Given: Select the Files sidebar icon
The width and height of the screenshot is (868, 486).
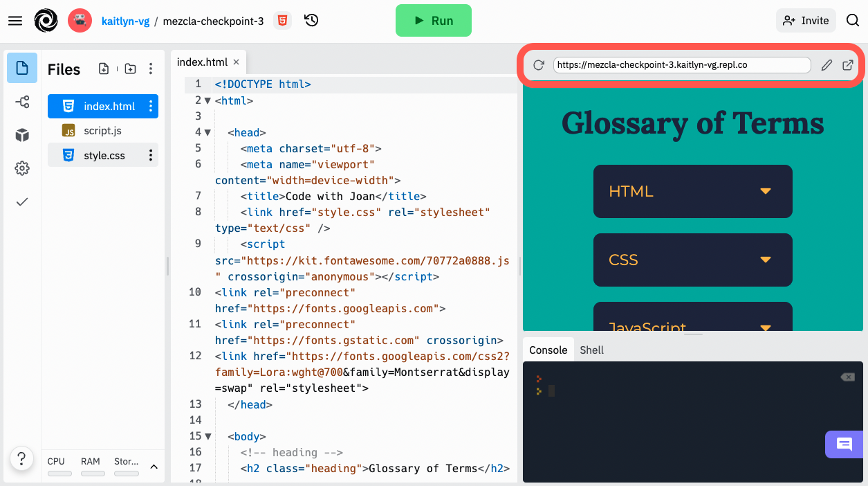Looking at the screenshot, I should [22, 68].
